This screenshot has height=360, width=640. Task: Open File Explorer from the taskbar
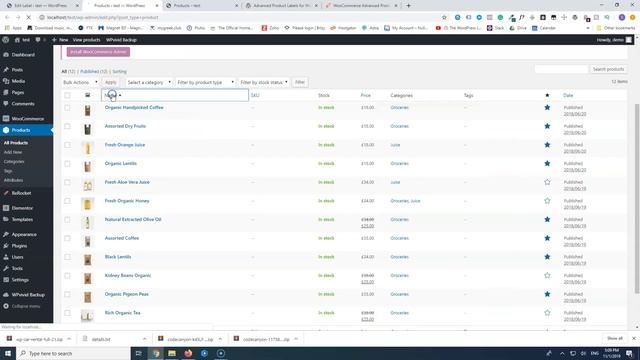(172, 353)
